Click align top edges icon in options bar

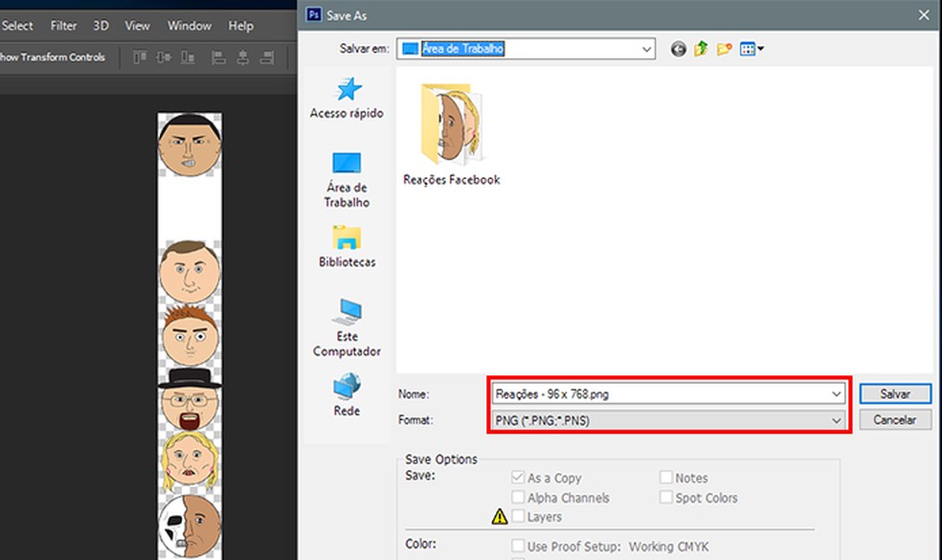click(x=140, y=57)
